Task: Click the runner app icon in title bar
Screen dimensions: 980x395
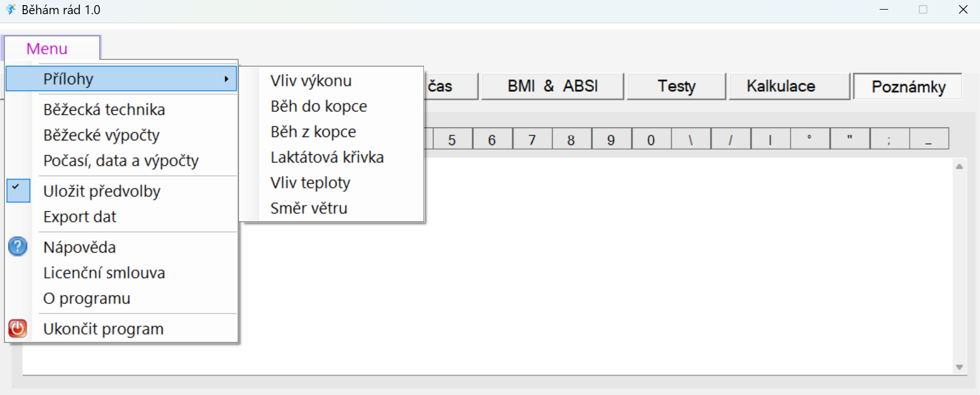Action: pyautogui.click(x=10, y=10)
